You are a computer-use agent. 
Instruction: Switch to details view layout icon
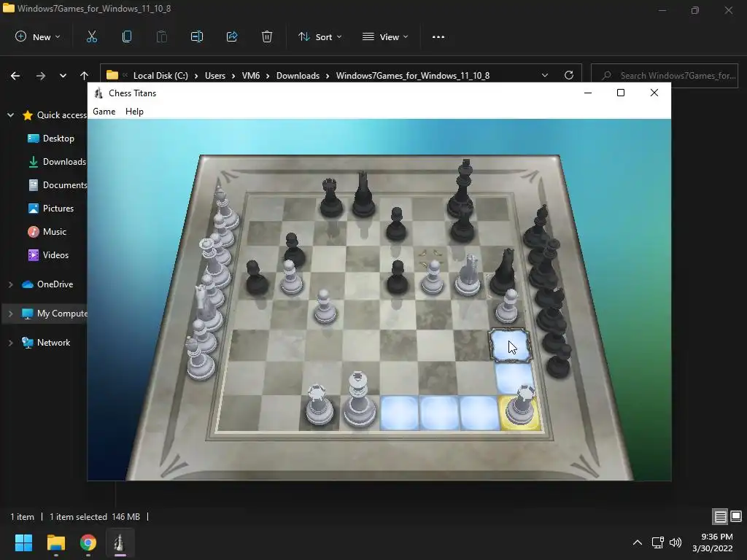point(720,517)
